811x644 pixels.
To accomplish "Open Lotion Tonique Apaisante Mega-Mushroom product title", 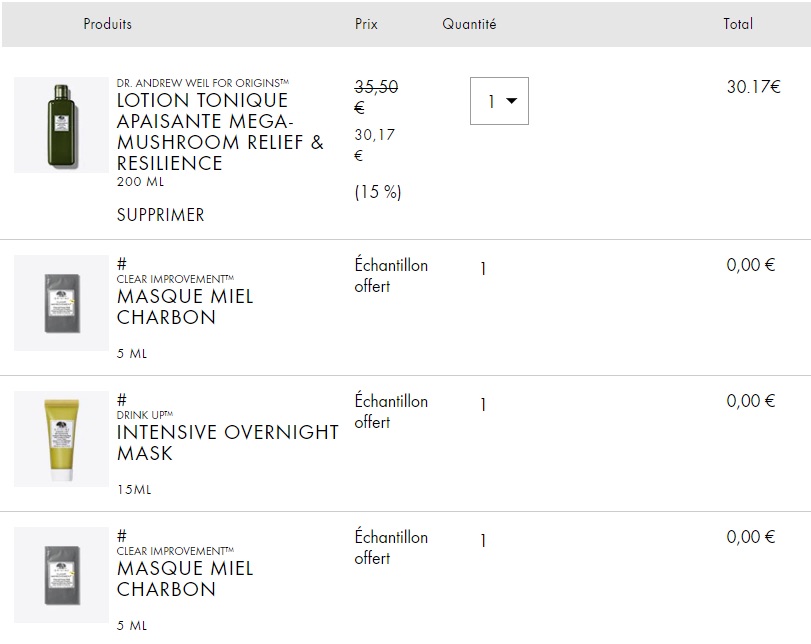I will tap(220, 131).
